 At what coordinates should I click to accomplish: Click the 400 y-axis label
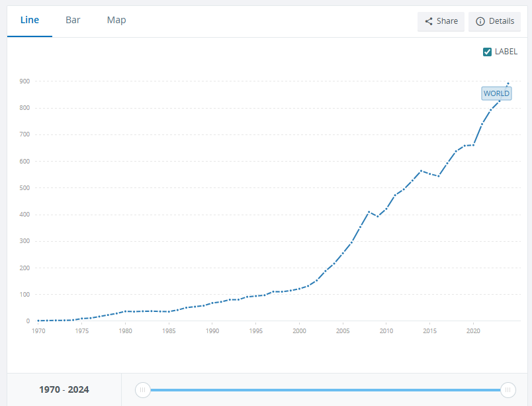(24, 215)
